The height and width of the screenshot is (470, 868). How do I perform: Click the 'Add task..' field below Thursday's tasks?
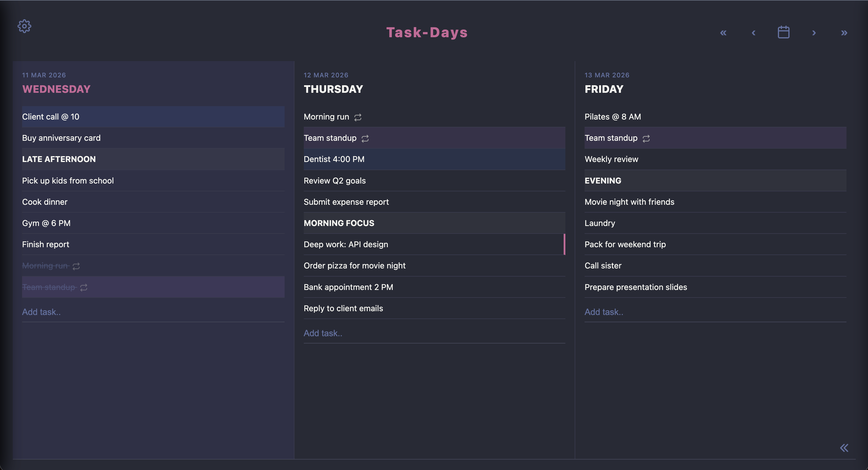coord(322,333)
